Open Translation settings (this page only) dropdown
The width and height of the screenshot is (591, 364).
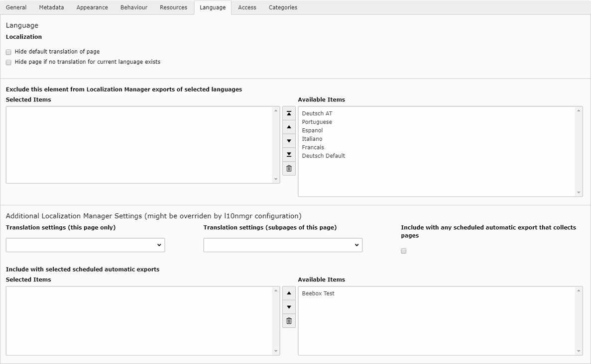(x=85, y=245)
